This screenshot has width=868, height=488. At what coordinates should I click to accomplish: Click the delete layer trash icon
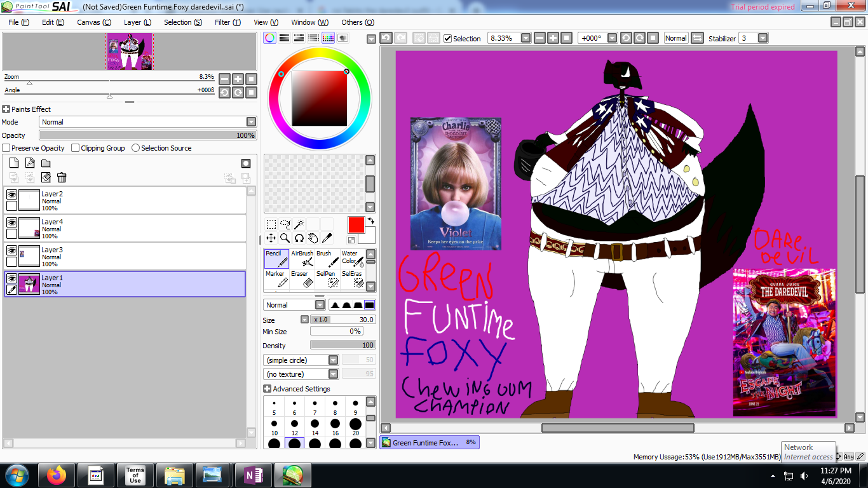62,177
